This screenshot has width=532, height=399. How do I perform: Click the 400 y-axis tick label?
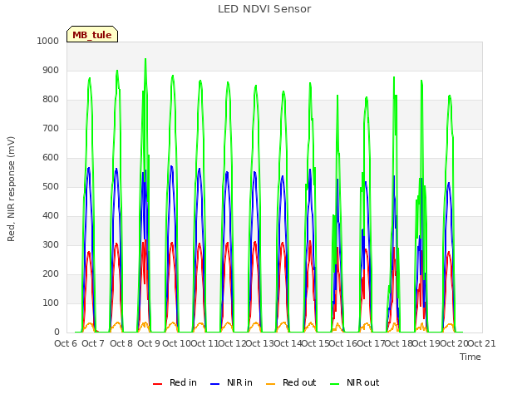tap(51, 216)
